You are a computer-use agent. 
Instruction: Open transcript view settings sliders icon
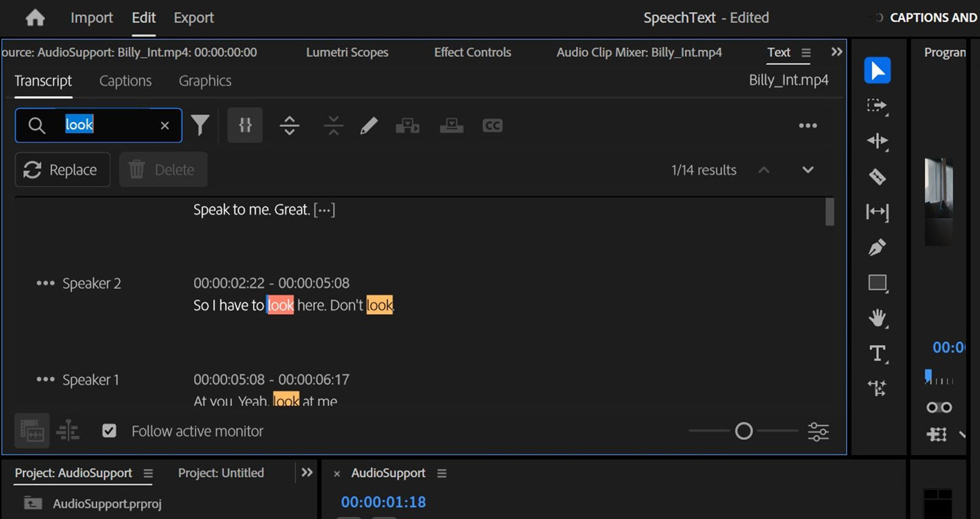(x=818, y=431)
